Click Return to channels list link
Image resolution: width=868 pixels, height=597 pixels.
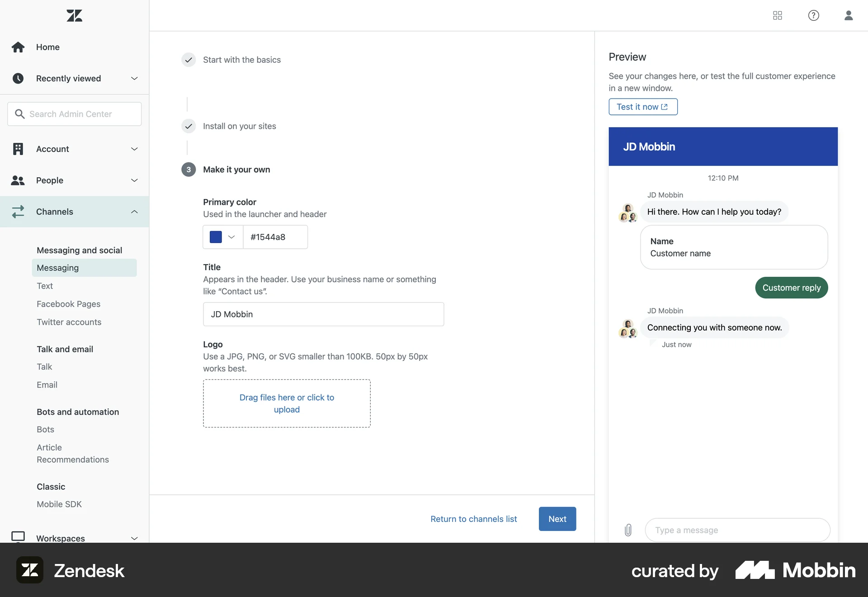coord(473,519)
